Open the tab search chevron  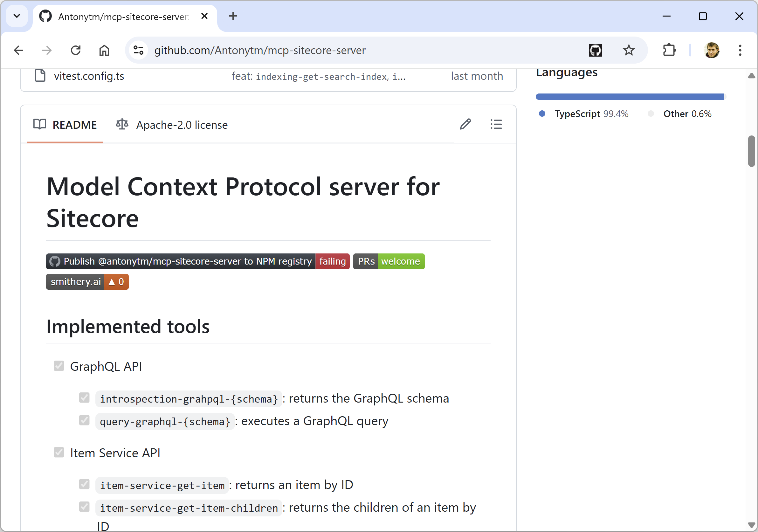point(17,16)
